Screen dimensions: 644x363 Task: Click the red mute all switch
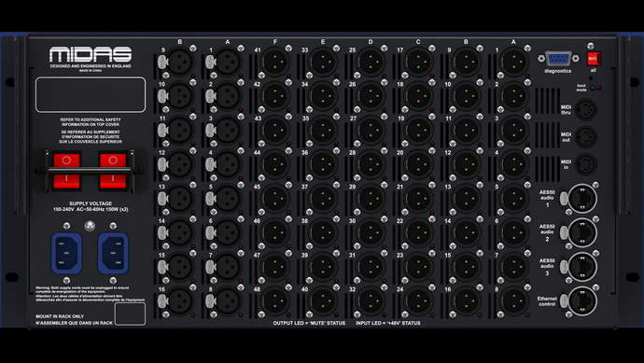[x=593, y=58]
